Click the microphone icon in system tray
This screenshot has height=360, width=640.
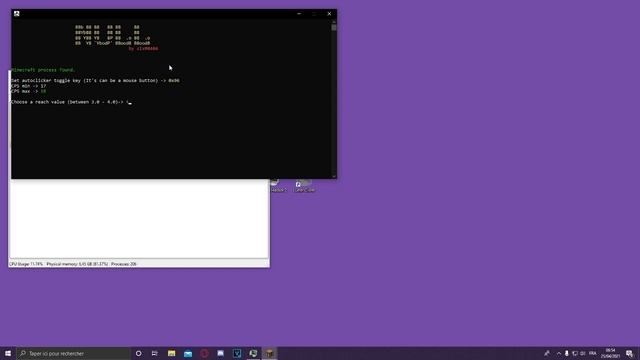(x=567, y=353)
